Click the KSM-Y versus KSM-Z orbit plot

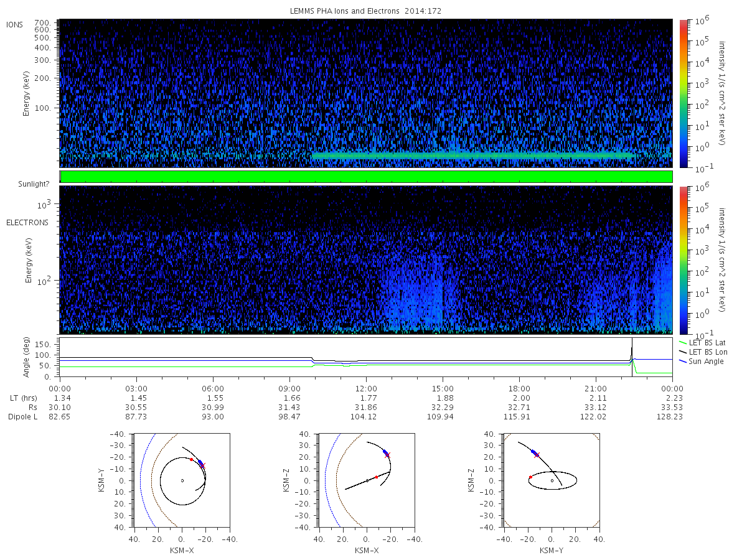point(550,480)
